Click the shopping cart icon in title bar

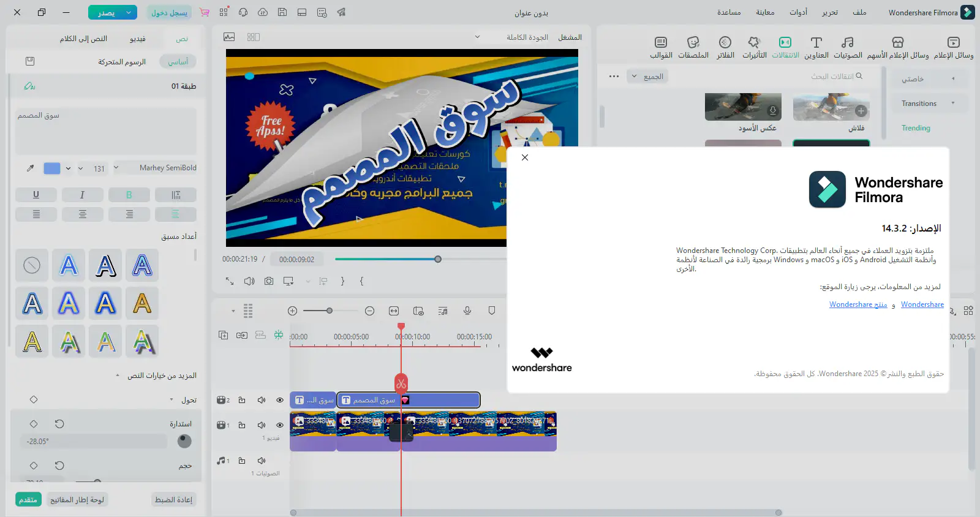(205, 12)
